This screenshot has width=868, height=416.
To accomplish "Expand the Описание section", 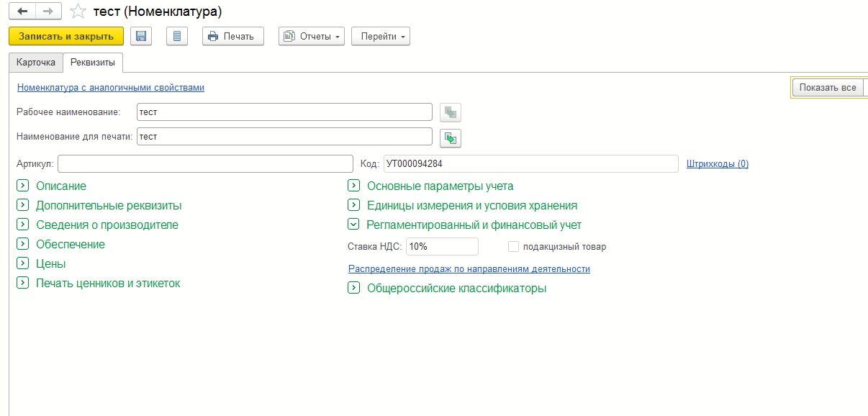I will [x=22, y=186].
